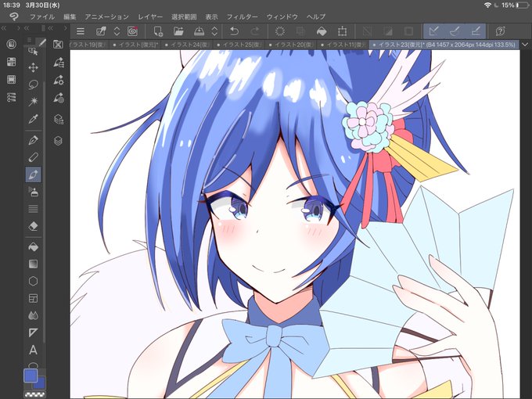Switch to the イラスト25 tab

239,45
